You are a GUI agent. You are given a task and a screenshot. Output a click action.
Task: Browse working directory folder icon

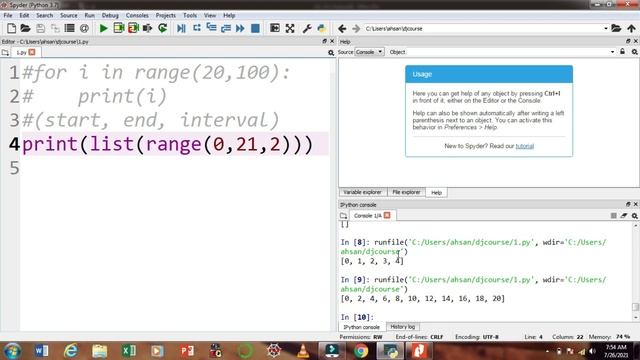pyautogui.click(x=616, y=28)
